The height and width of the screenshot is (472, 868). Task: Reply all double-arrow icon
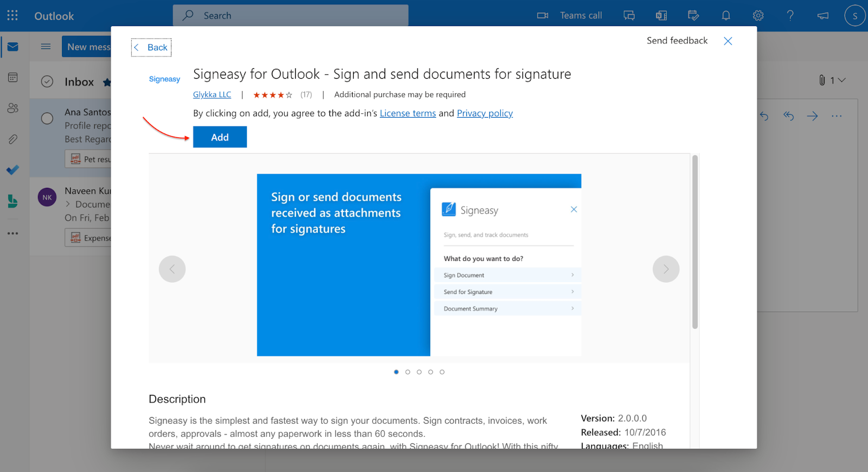788,116
